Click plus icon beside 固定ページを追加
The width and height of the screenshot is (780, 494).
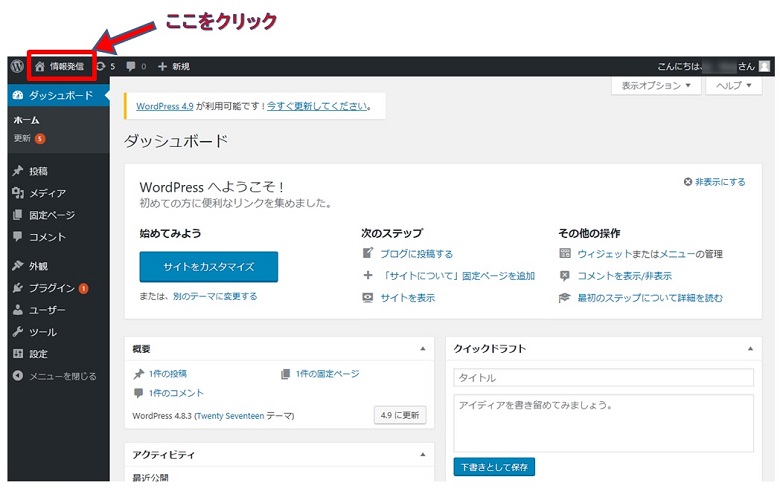pyautogui.click(x=368, y=275)
